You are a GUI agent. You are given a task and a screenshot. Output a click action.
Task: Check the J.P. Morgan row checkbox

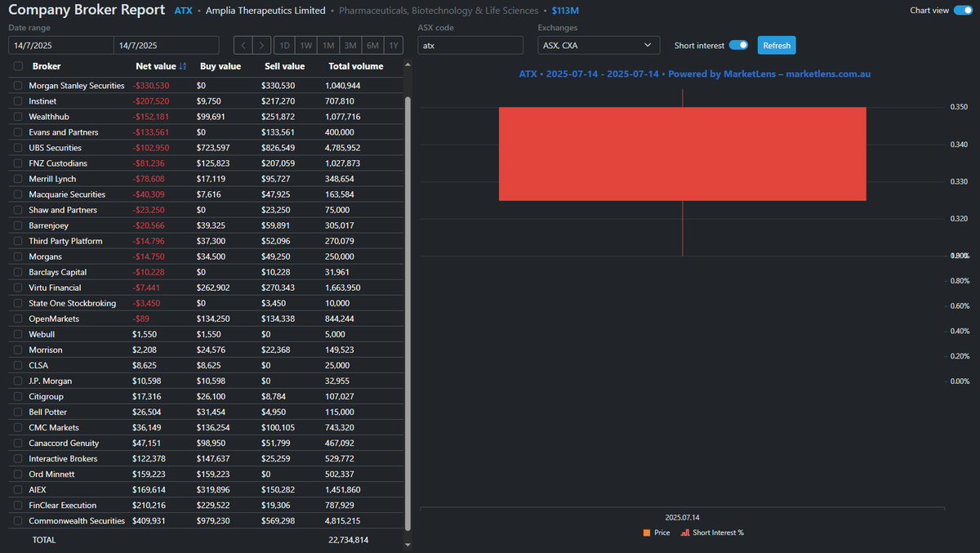(18, 381)
